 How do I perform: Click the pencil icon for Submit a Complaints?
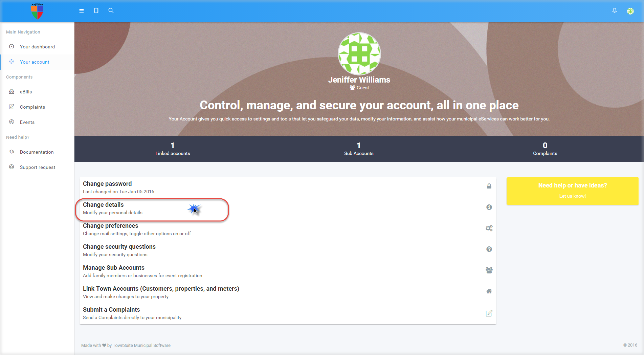pyautogui.click(x=489, y=313)
